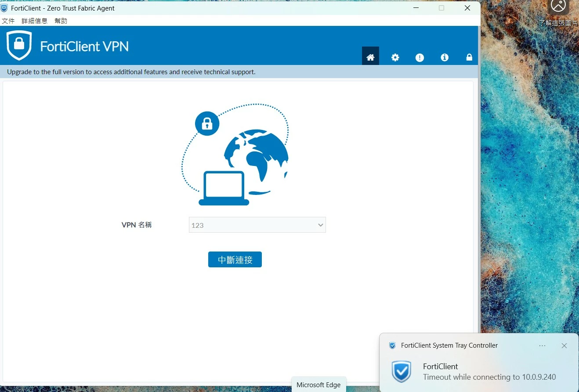This screenshot has width=579, height=392.
Task: Open the notification options ellipsis menu
Action: [543, 345]
